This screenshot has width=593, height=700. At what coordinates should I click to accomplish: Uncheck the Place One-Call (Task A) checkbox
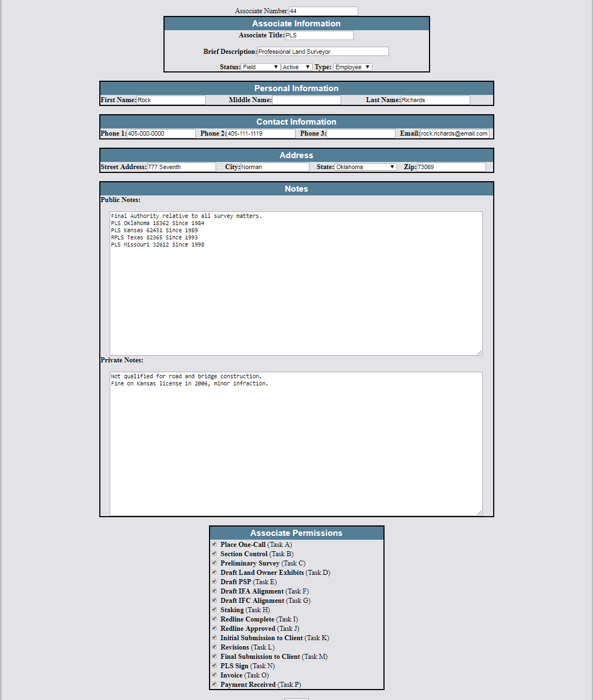pyautogui.click(x=214, y=545)
